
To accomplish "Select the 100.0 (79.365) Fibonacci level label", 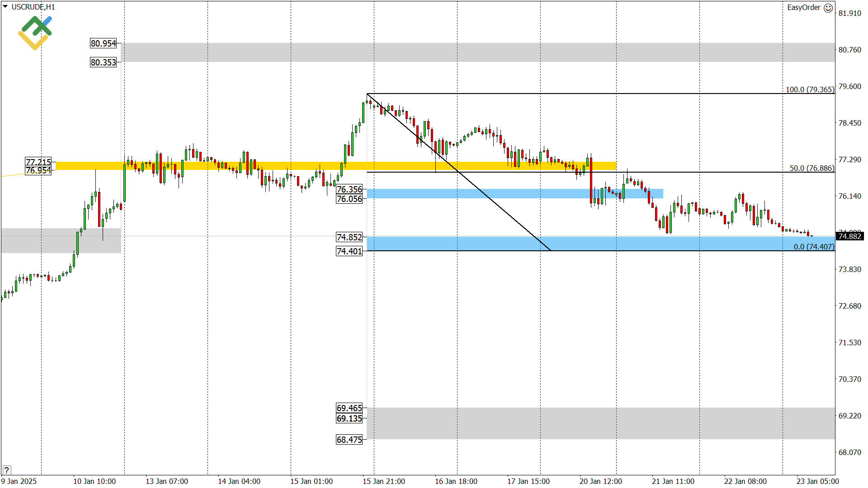I will pyautogui.click(x=809, y=89).
